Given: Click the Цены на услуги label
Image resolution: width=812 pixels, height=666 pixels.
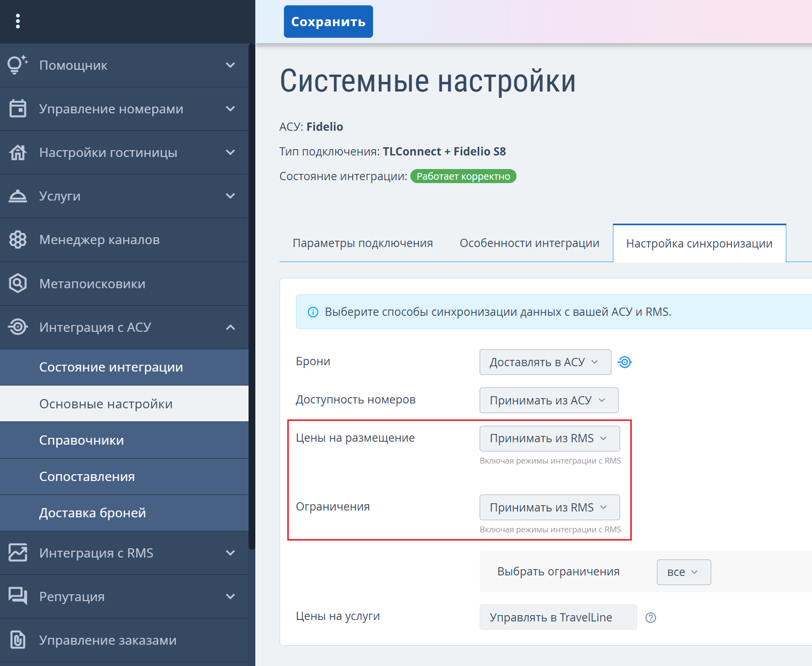Looking at the screenshot, I should [338, 616].
